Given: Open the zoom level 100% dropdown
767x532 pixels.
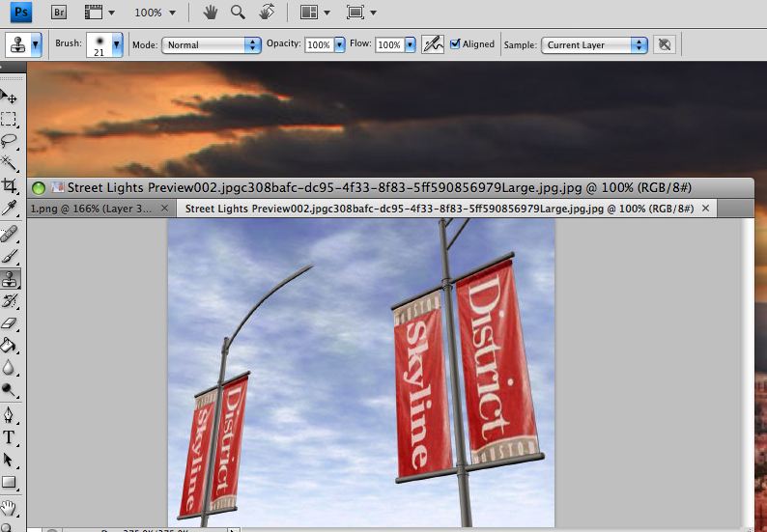Looking at the screenshot, I should [155, 13].
